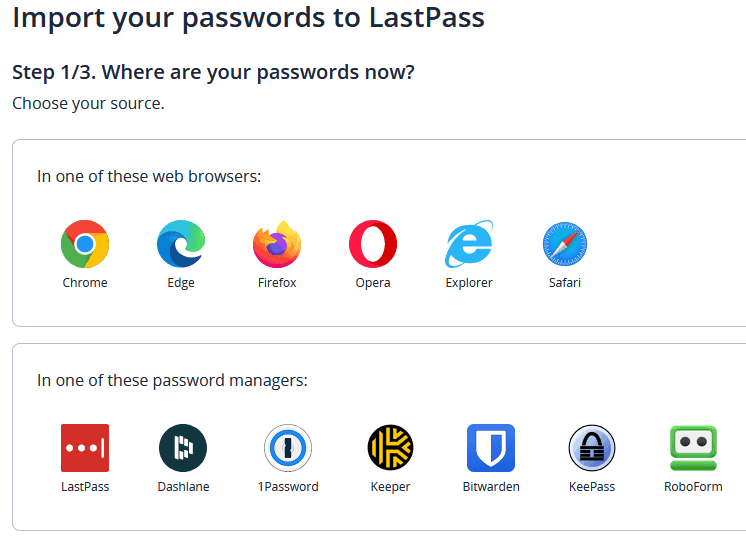This screenshot has height=543, width=746.
Task: Choose the red LastPass icon
Action: pos(85,448)
